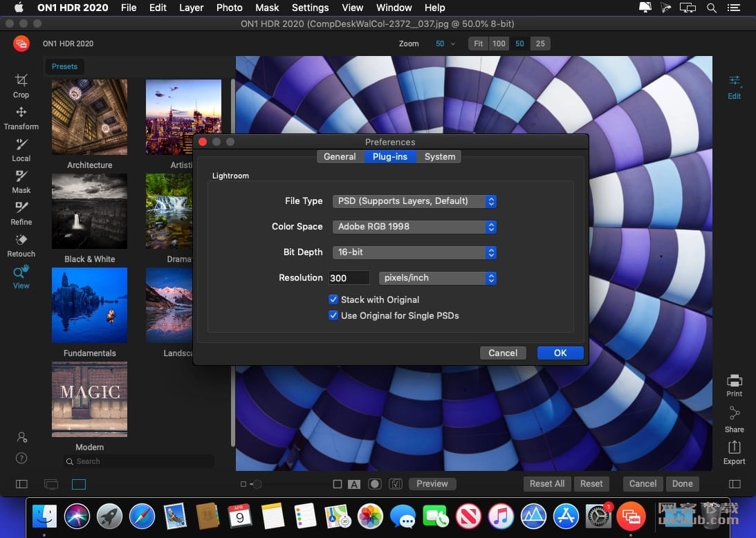Open Photos app in the dock

pyautogui.click(x=370, y=517)
